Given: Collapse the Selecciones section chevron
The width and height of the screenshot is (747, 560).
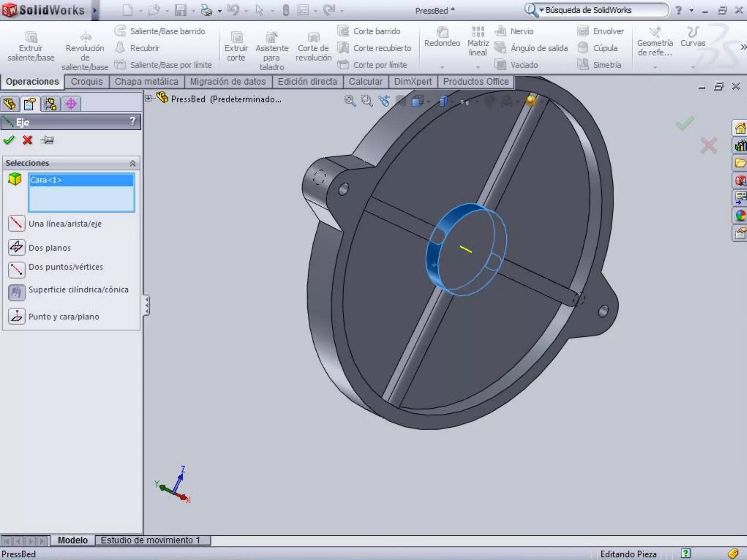Looking at the screenshot, I should click(133, 163).
